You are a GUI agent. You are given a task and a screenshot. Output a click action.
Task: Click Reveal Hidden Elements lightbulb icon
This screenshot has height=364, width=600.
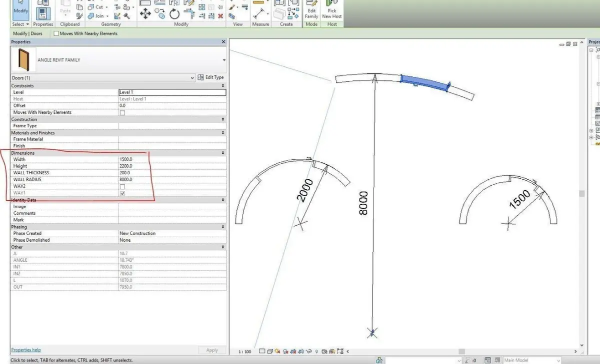(x=316, y=351)
